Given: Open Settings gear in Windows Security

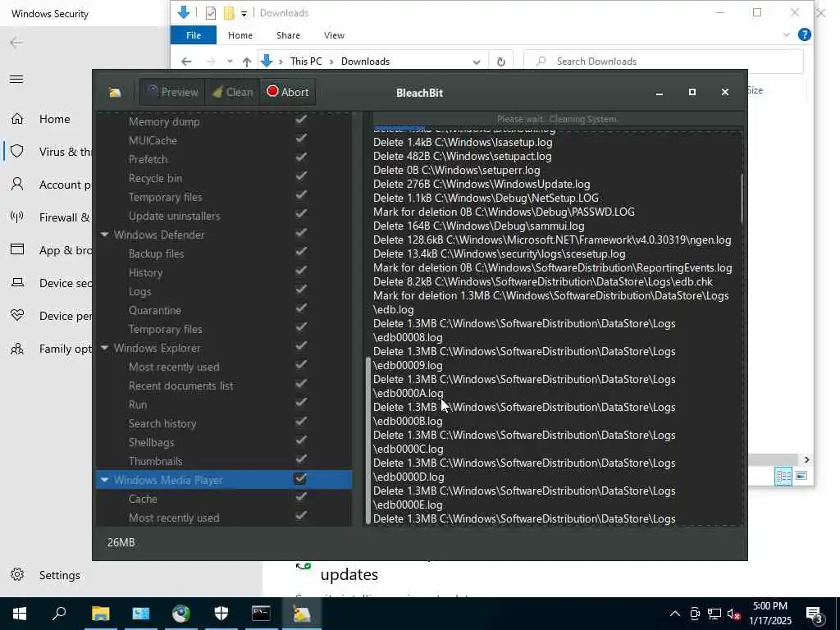Looking at the screenshot, I should (x=17, y=574).
